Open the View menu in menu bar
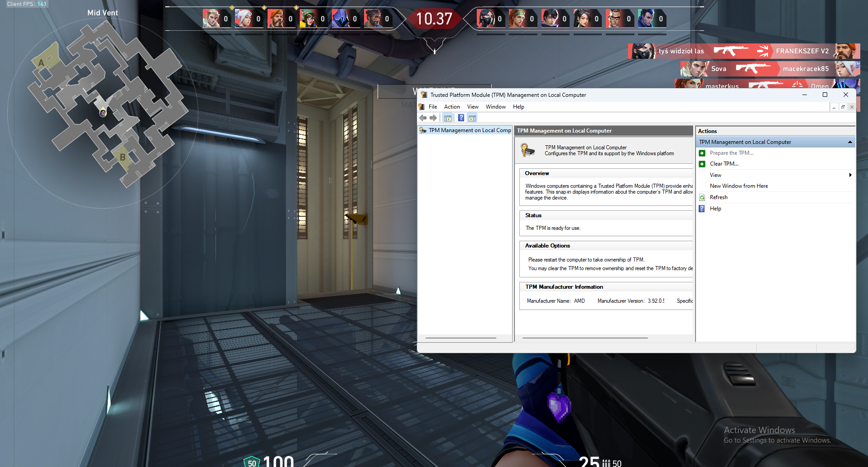 [x=473, y=107]
